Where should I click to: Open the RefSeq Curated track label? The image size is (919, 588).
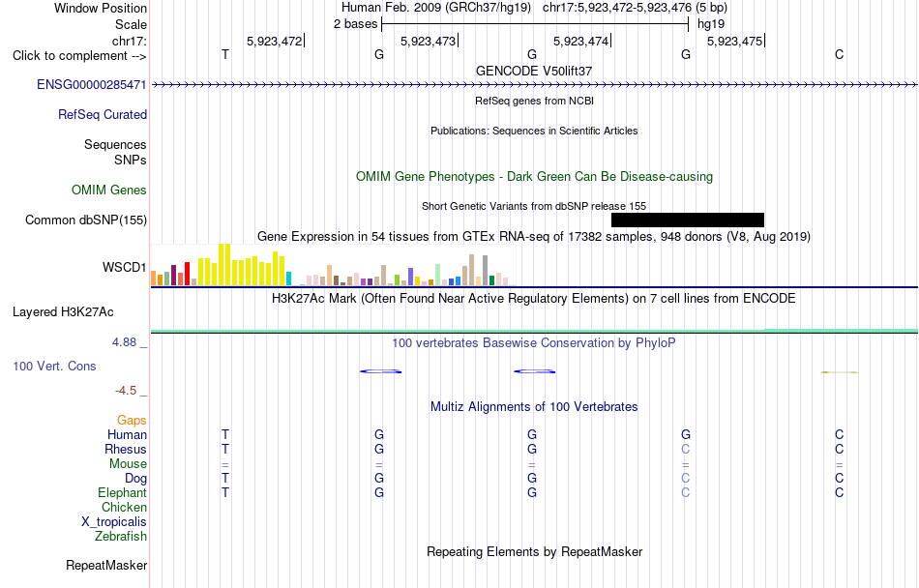(103, 115)
